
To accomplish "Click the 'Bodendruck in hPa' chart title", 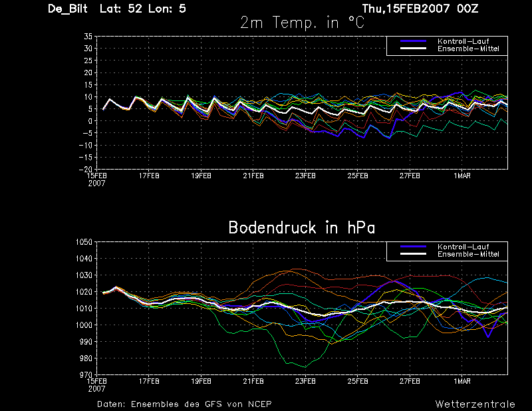I will pyautogui.click(x=302, y=227).
